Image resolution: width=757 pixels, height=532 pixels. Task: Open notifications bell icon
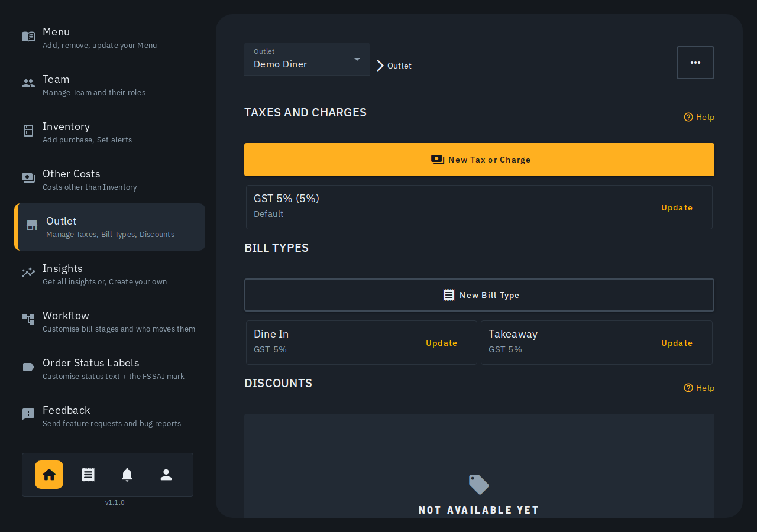tap(127, 475)
